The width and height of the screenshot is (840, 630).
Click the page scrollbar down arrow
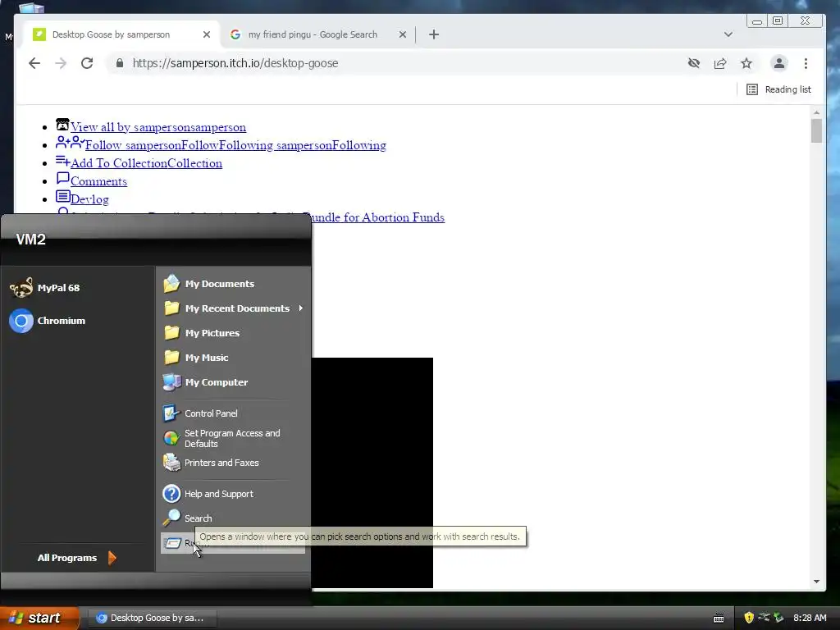816,582
